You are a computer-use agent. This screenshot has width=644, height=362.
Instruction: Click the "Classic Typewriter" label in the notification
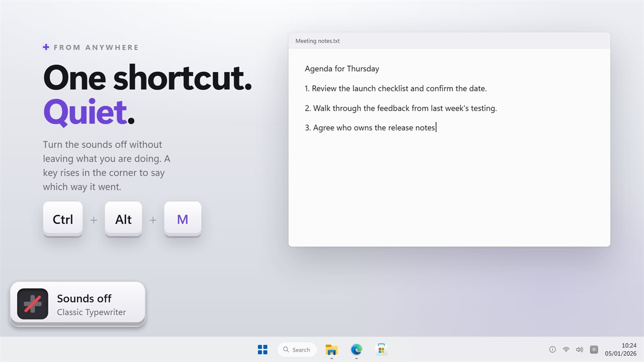[92, 312]
